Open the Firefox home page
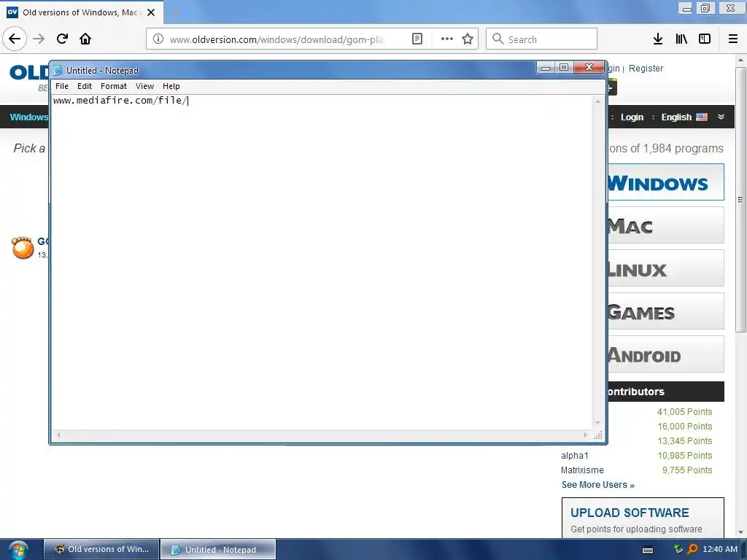The height and width of the screenshot is (560, 747). tap(85, 39)
